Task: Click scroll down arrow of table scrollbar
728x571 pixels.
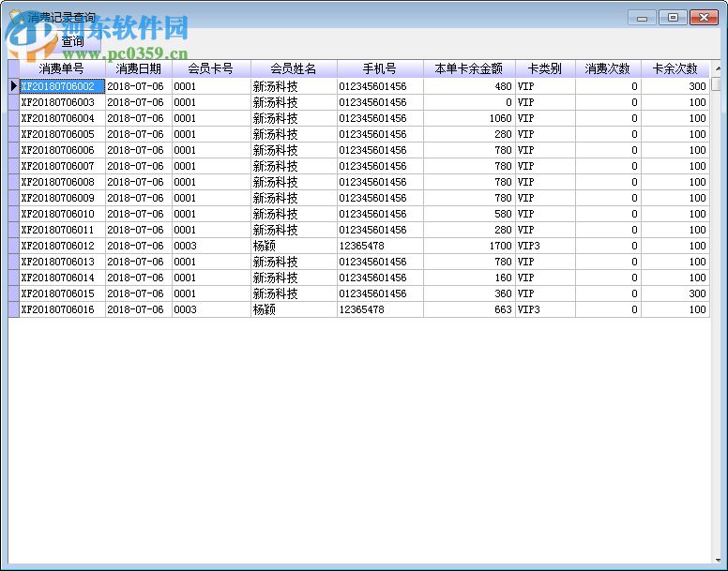Action: (717, 560)
